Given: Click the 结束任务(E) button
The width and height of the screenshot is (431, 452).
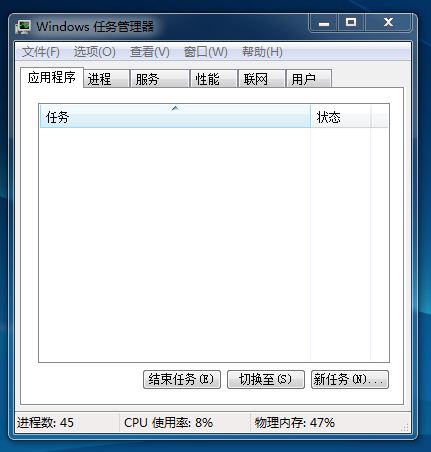Looking at the screenshot, I should [182, 379].
